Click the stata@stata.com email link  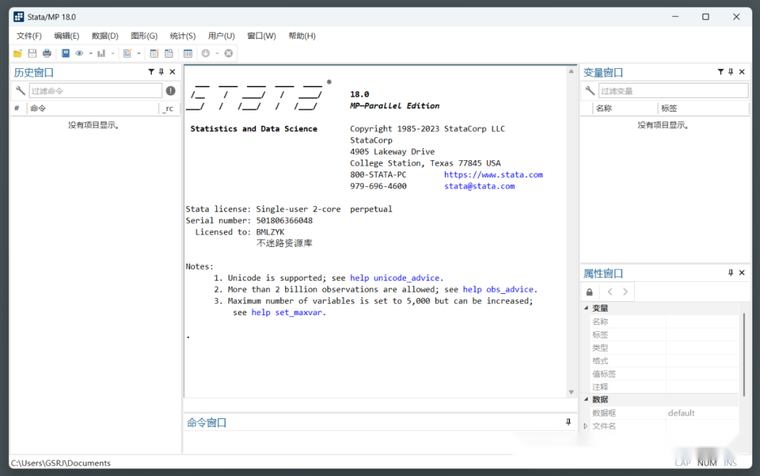tap(479, 186)
